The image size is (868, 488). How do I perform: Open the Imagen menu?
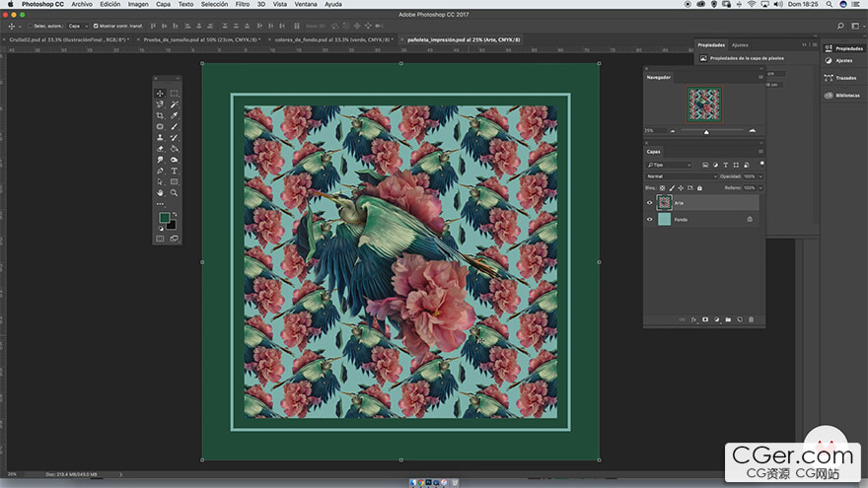[138, 4]
